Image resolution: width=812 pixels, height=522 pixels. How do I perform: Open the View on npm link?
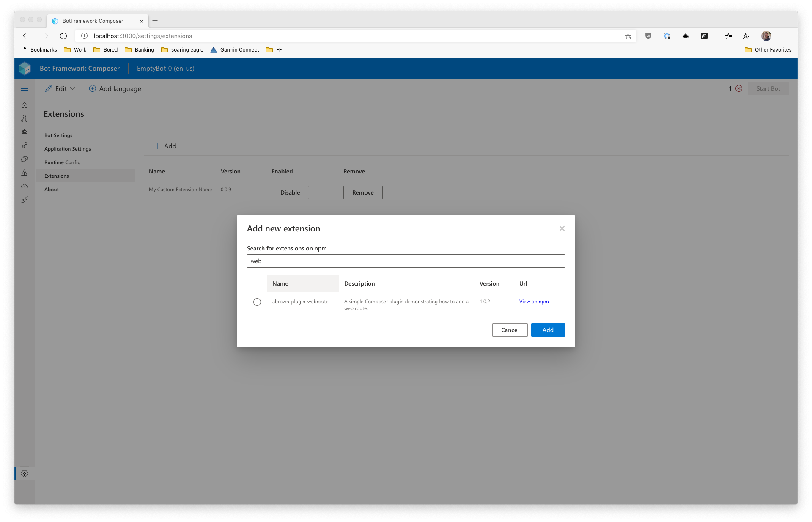(534, 302)
